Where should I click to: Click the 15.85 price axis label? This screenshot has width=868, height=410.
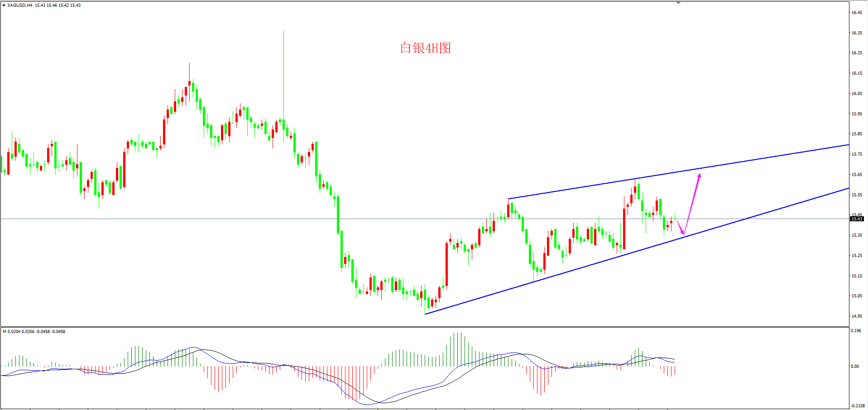(x=857, y=134)
